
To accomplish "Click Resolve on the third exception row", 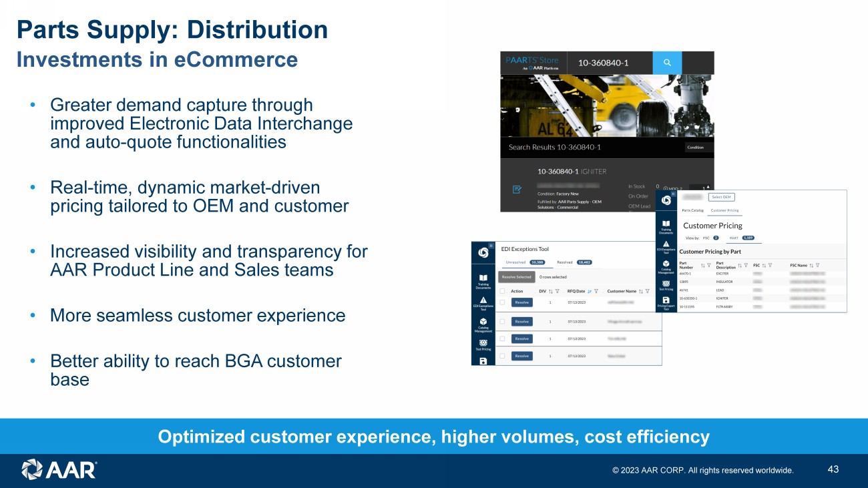I will tap(522, 338).
